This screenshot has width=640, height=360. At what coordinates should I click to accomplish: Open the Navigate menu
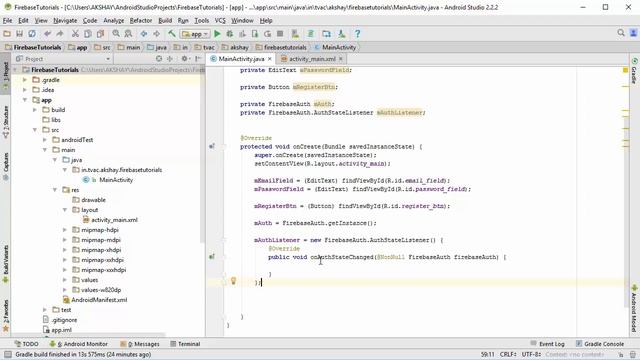pyautogui.click(x=65, y=20)
